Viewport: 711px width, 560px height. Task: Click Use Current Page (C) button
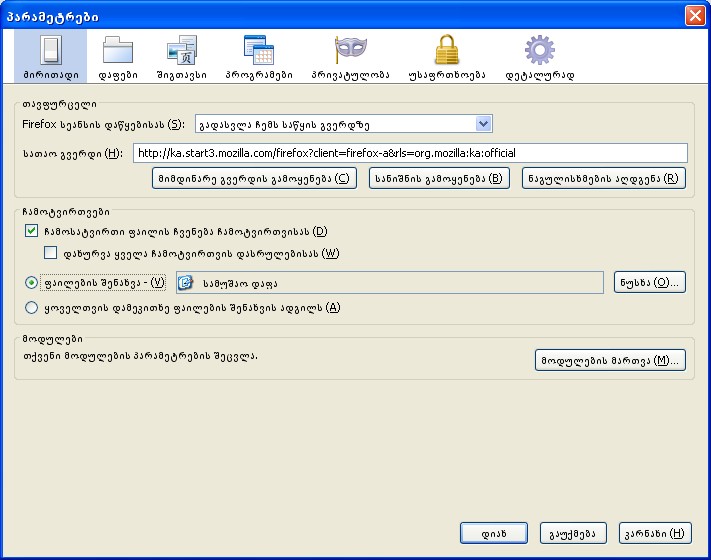pos(254,178)
